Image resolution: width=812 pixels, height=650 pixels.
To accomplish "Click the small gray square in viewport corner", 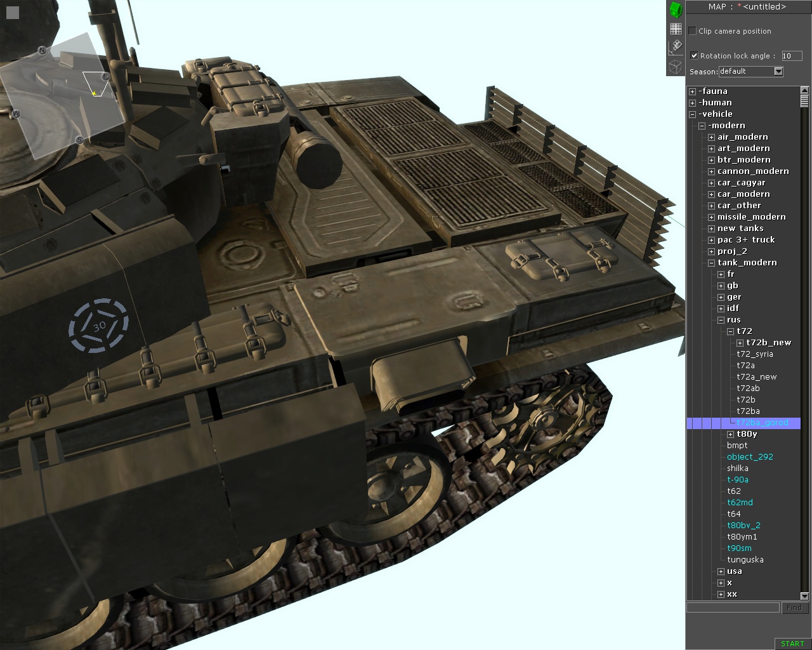I will coord(13,13).
